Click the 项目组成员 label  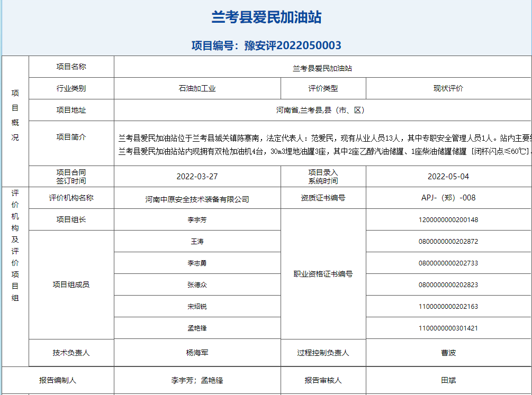pyautogui.click(x=71, y=284)
